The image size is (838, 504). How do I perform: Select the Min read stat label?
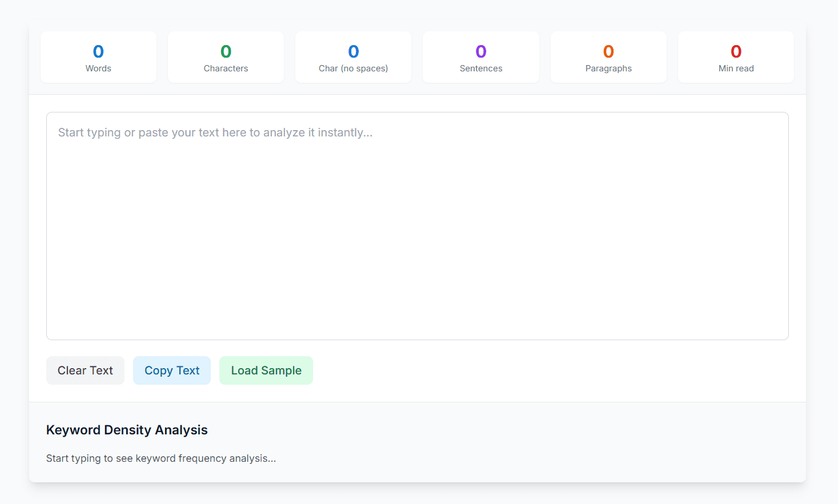pos(736,68)
